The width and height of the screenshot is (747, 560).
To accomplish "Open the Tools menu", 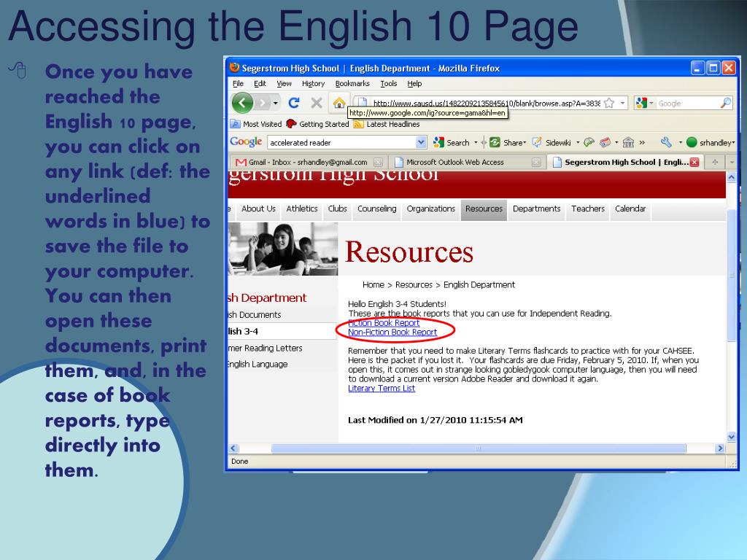I will [388, 83].
